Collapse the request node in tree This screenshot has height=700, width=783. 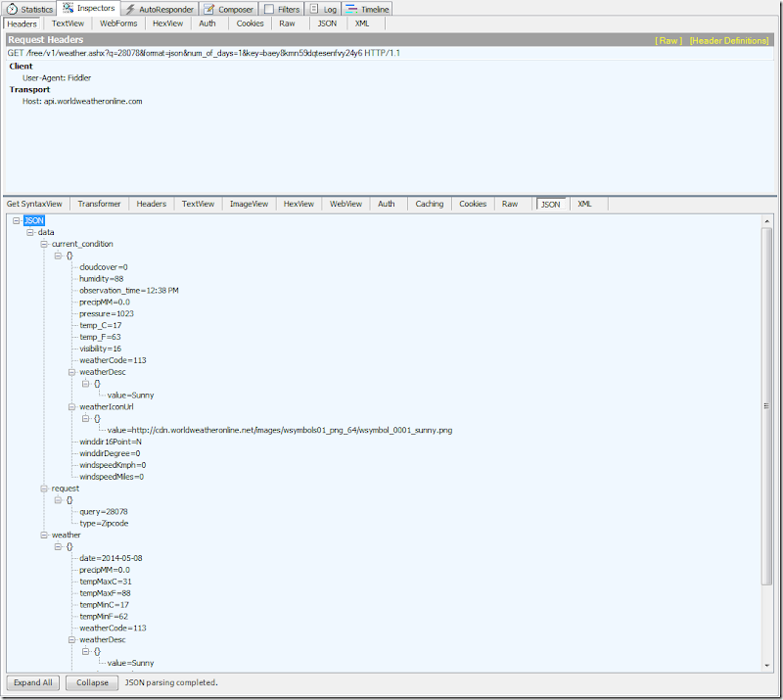tap(44, 488)
